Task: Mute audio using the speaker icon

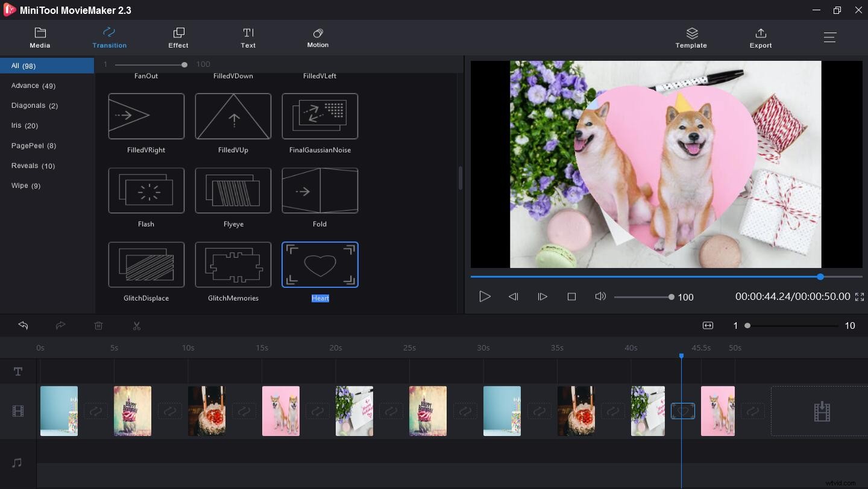Action: (600, 296)
